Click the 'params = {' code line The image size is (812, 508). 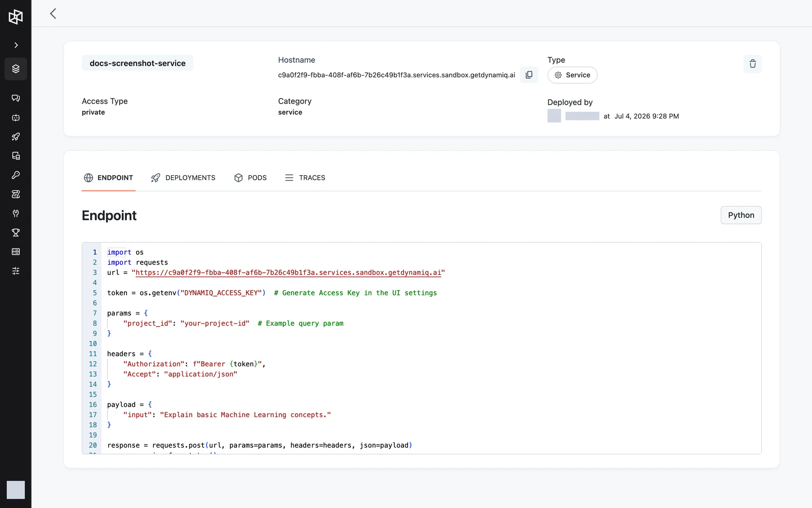click(127, 313)
